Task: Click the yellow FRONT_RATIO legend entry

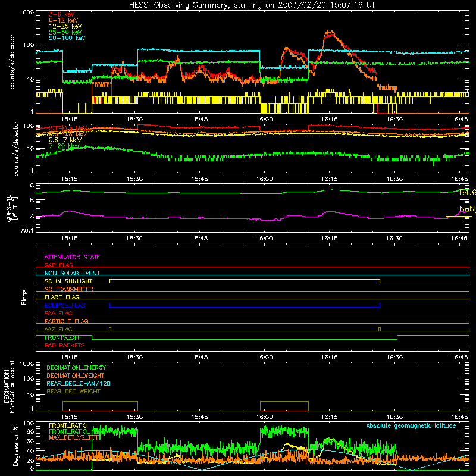Action: (x=68, y=425)
